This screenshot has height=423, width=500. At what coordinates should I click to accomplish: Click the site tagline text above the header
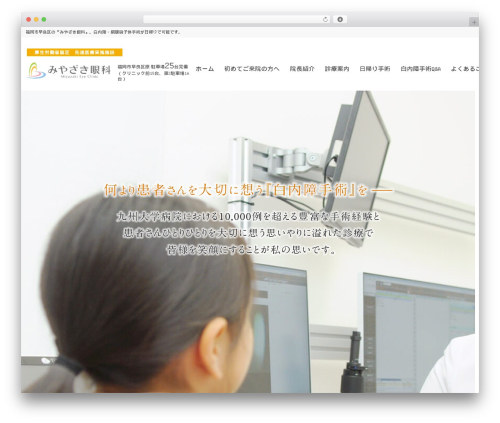point(103,32)
